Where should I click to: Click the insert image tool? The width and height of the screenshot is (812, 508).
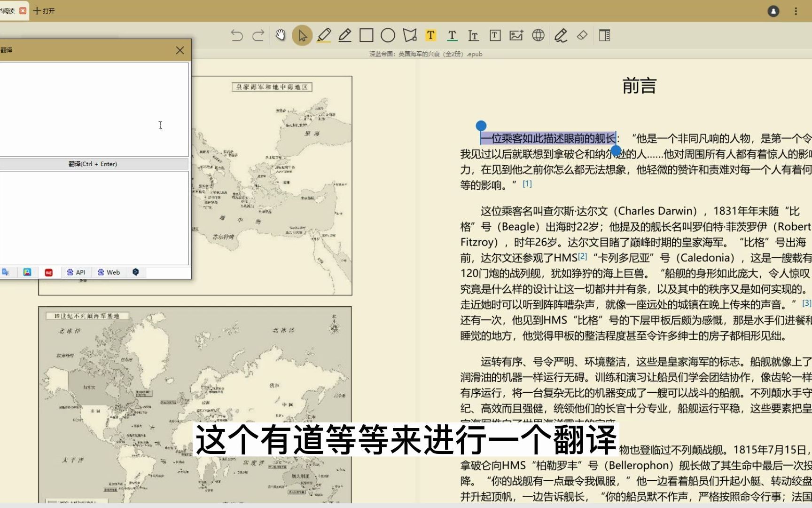point(516,35)
